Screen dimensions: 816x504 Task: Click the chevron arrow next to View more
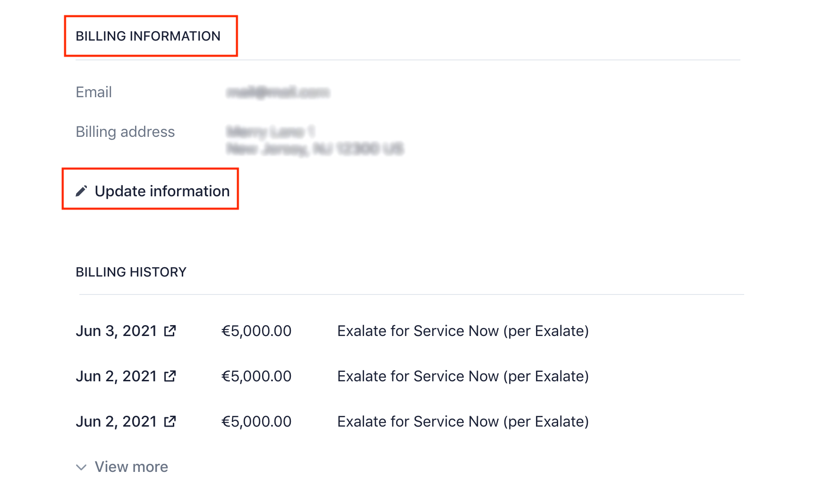[81, 467]
